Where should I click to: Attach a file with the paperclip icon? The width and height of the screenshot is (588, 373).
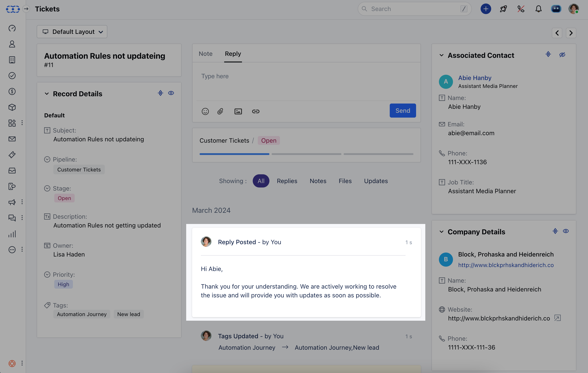tap(220, 111)
